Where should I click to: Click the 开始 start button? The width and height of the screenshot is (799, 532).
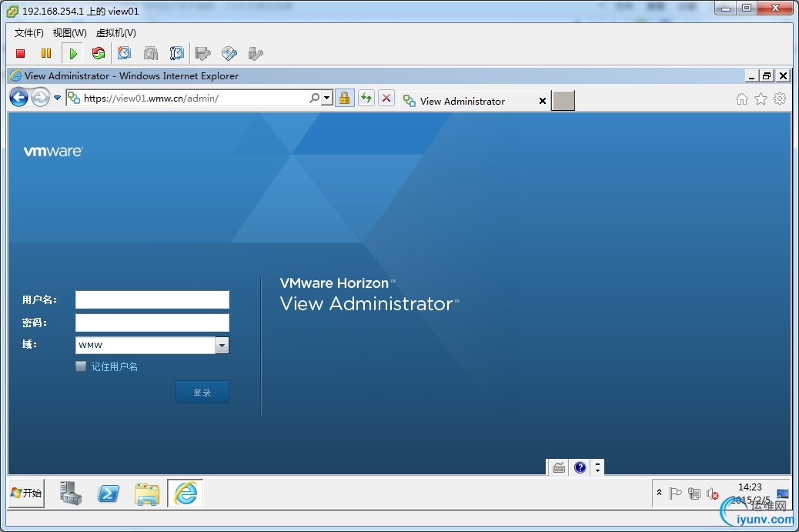click(26, 494)
